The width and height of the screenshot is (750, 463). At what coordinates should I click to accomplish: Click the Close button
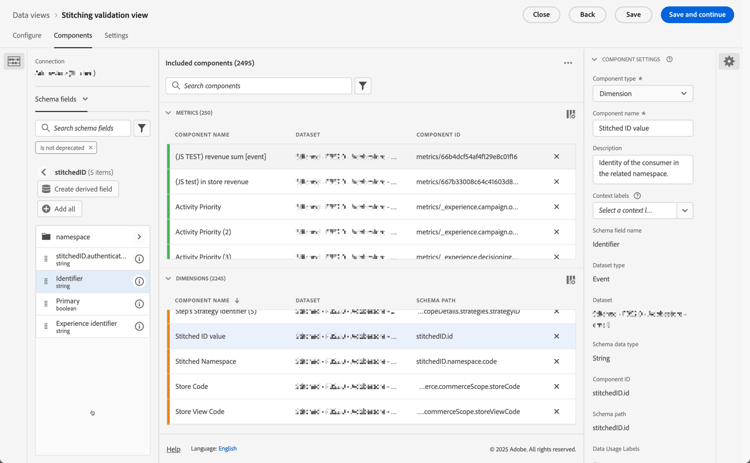coord(541,15)
